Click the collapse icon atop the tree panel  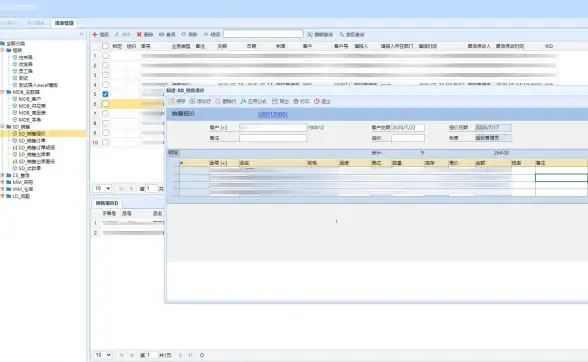click(x=81, y=34)
